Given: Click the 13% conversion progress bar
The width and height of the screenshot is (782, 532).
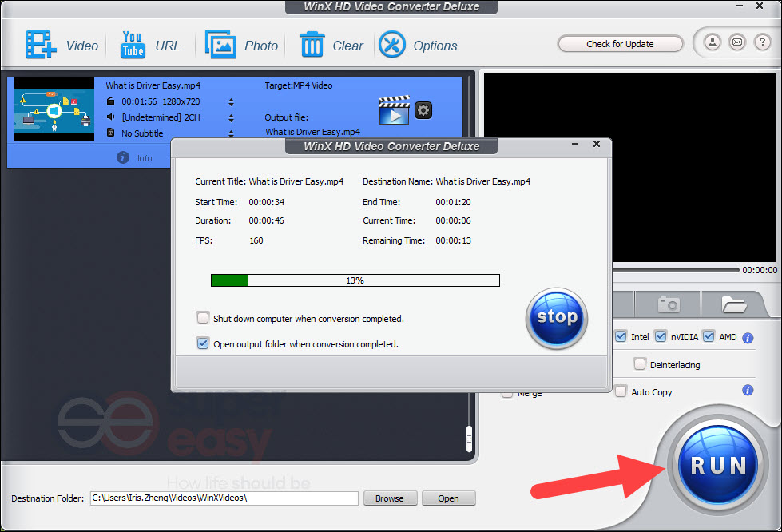Looking at the screenshot, I should pyautogui.click(x=355, y=280).
